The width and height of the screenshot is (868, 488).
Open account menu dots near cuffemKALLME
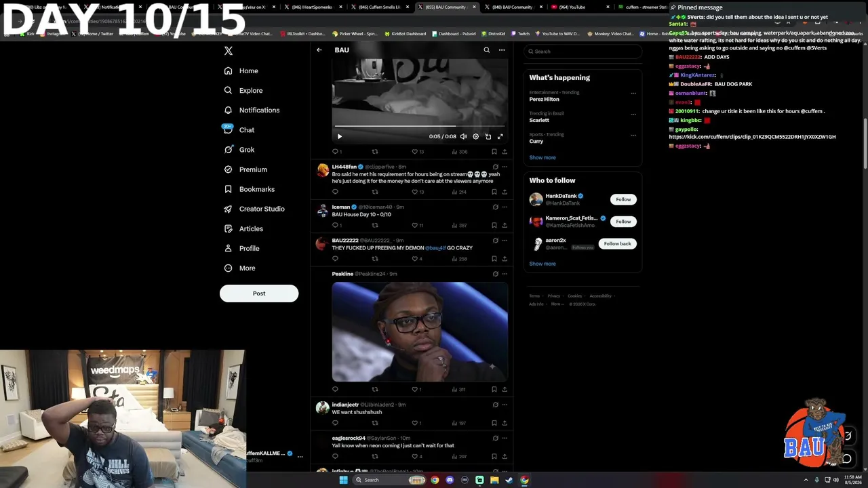pyautogui.click(x=300, y=457)
